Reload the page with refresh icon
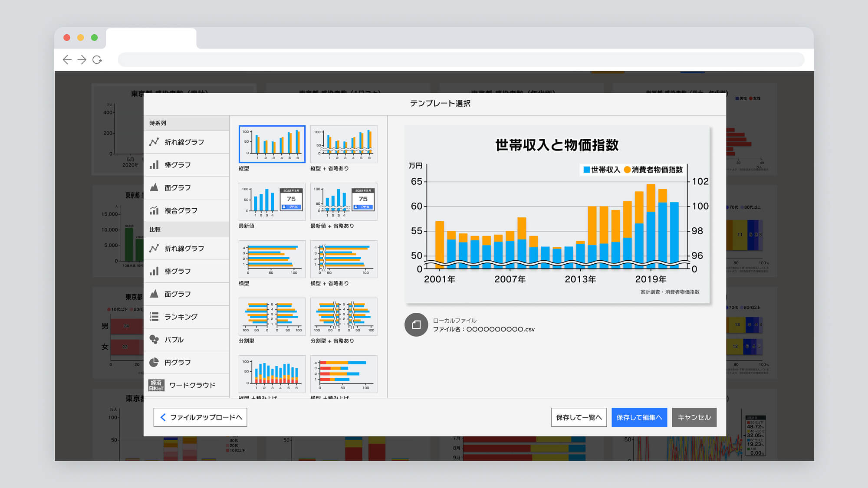 pos(97,60)
